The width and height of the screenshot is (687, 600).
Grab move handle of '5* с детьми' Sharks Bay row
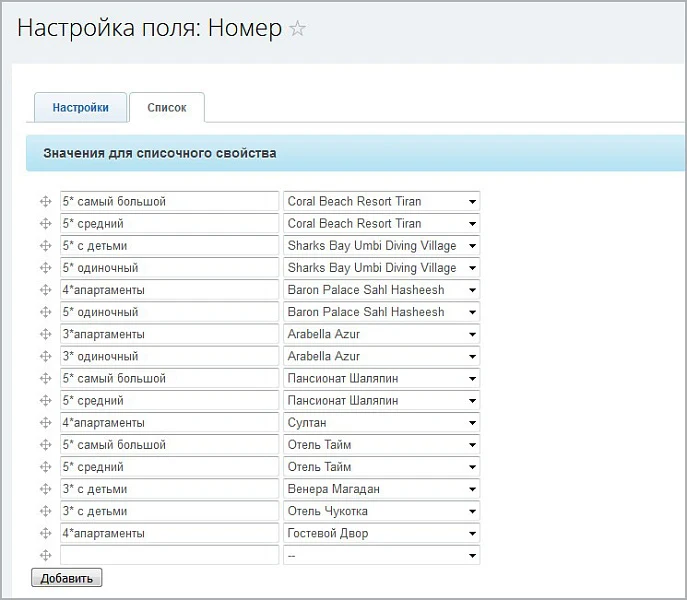pyautogui.click(x=46, y=246)
